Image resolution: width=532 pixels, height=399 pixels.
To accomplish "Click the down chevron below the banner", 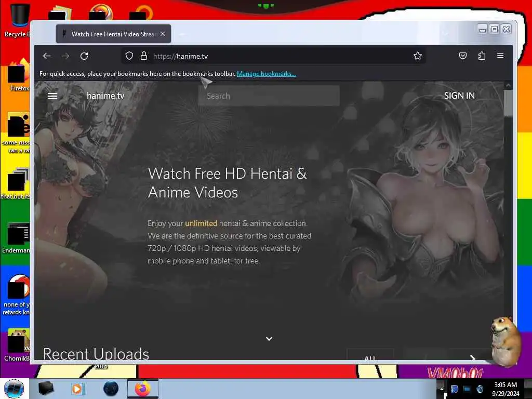I will (269, 339).
